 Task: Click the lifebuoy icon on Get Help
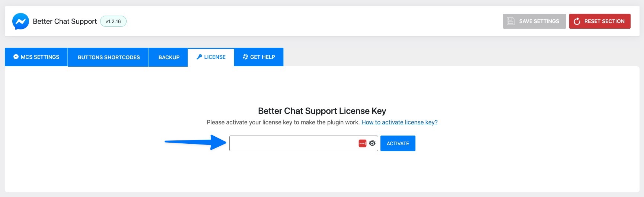[x=245, y=57]
